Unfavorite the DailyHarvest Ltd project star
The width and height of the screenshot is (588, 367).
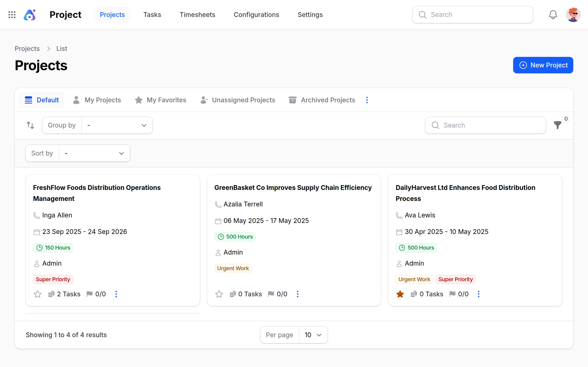[x=400, y=294]
